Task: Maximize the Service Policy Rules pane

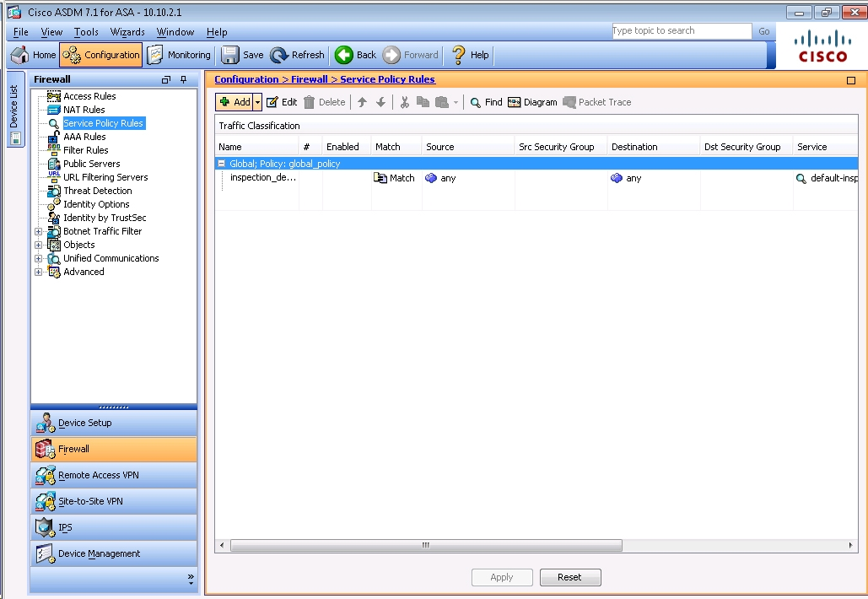Action: (851, 80)
